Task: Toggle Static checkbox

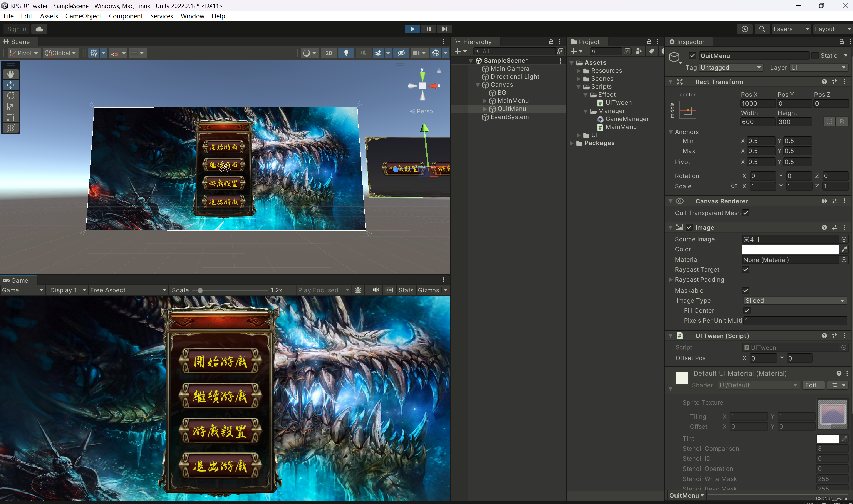Action: click(x=814, y=56)
